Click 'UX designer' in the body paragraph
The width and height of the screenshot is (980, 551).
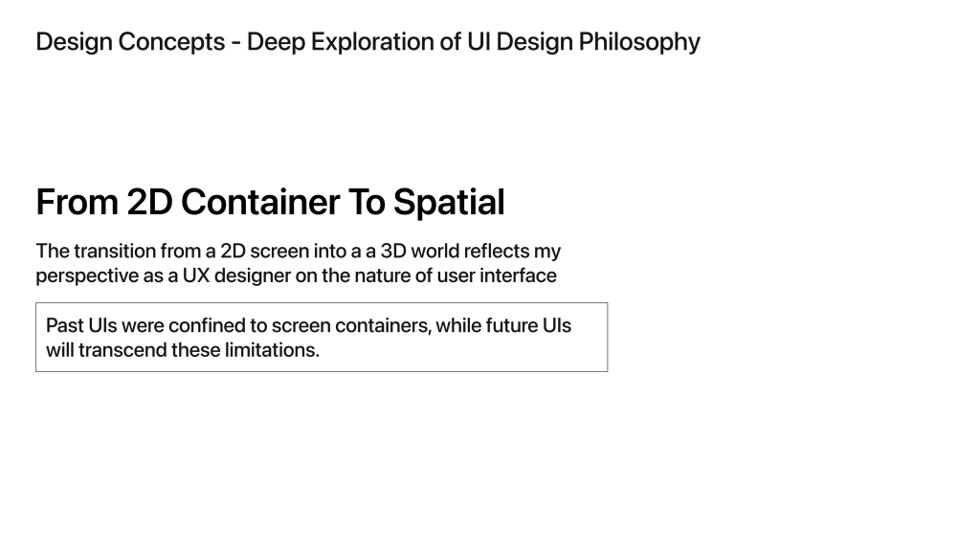(x=236, y=275)
